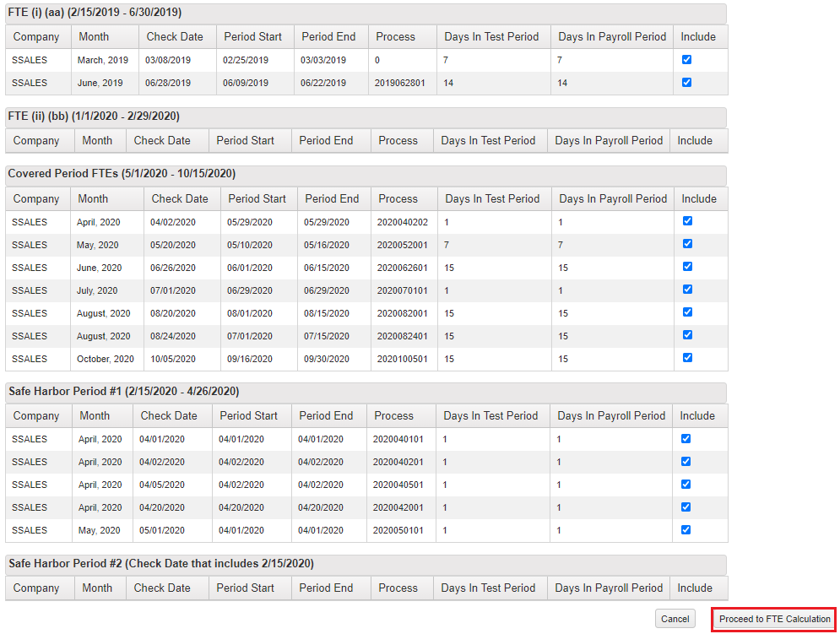Image resolution: width=840 pixels, height=634 pixels.
Task: Select the FTE (ii) (bb) section header
Action: (366, 117)
